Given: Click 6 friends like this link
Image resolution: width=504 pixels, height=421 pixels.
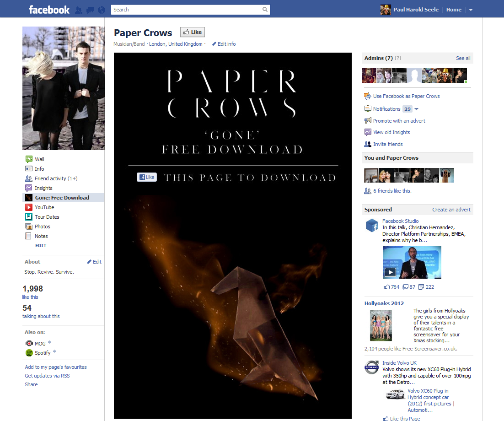Looking at the screenshot, I should [392, 191].
